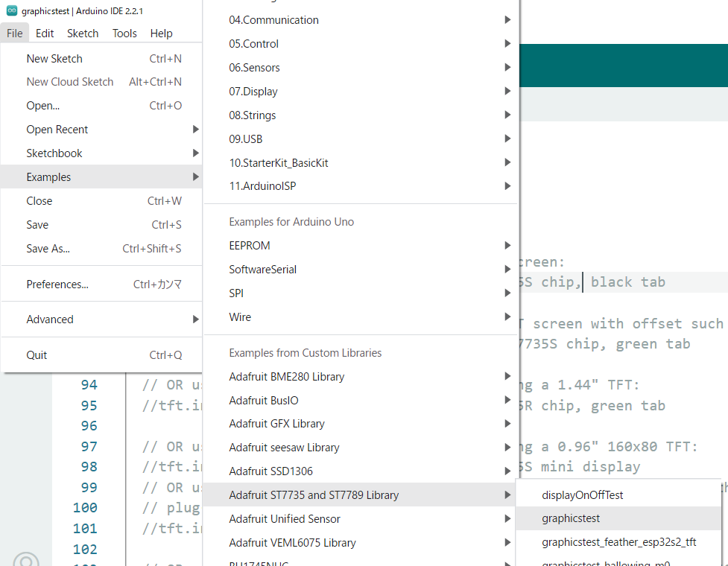
Task: Click '1.44" TFT:' comment text in editor
Action: [598, 384]
